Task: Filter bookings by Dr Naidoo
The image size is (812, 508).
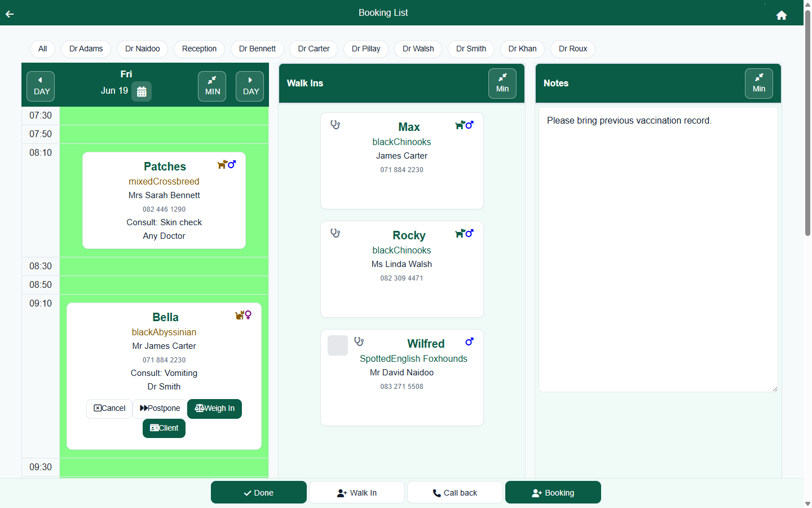Action: click(x=143, y=49)
